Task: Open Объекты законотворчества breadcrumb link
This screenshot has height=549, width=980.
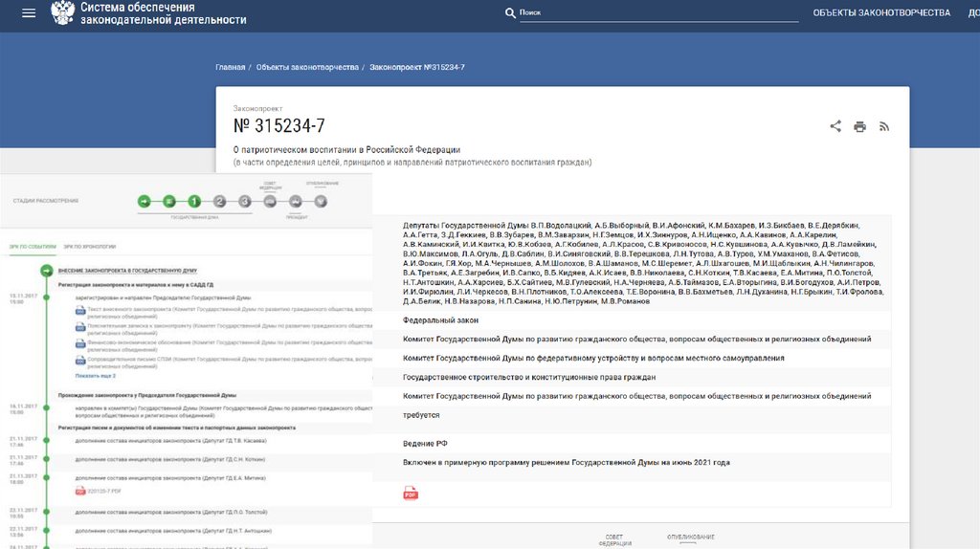Action: coord(307,68)
